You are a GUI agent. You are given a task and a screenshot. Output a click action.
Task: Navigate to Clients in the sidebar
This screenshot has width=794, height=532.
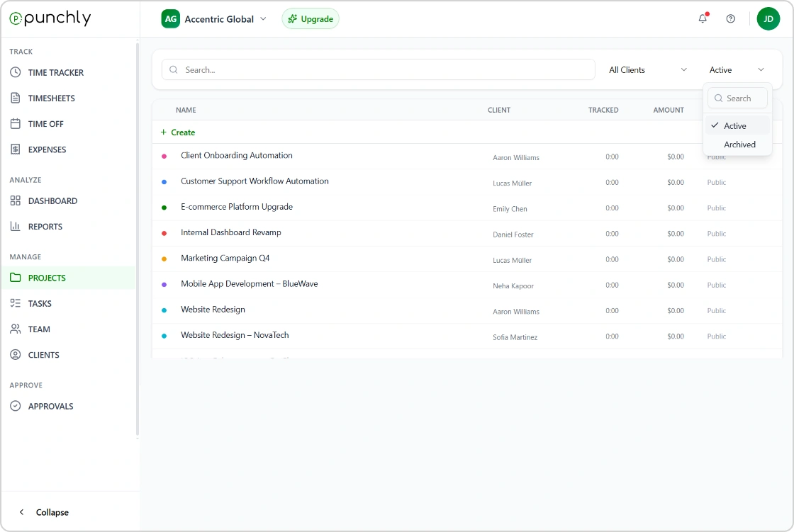pos(43,355)
